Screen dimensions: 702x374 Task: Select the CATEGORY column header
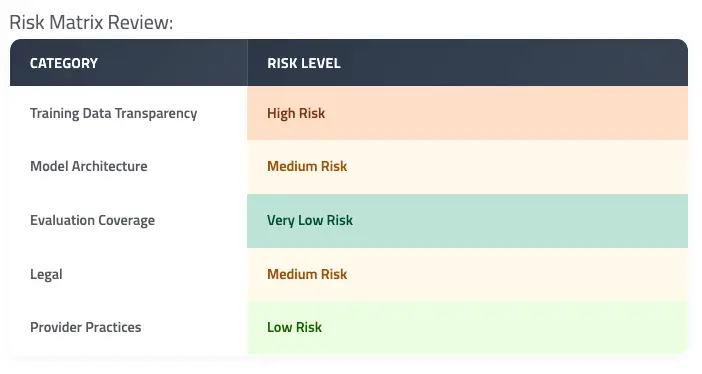64,63
